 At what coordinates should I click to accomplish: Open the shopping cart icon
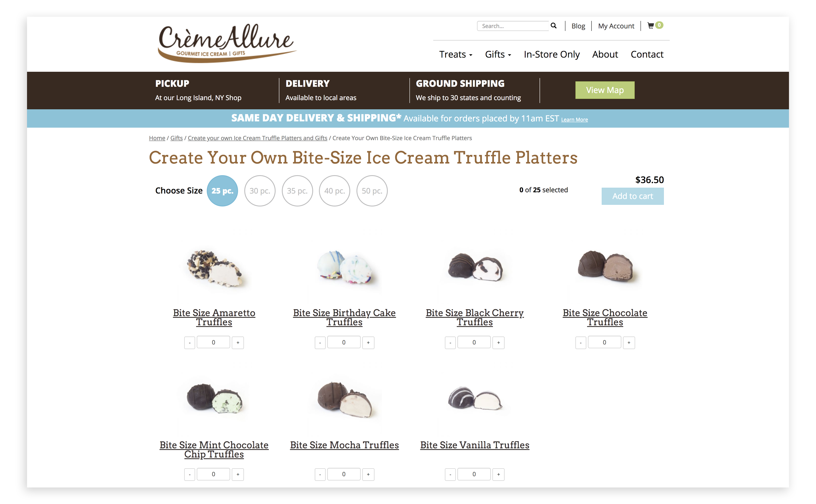point(650,25)
